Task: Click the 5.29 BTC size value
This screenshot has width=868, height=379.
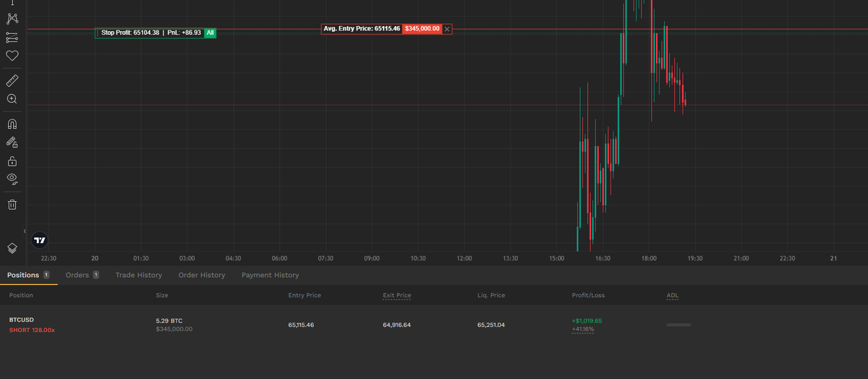Action: coord(169,320)
